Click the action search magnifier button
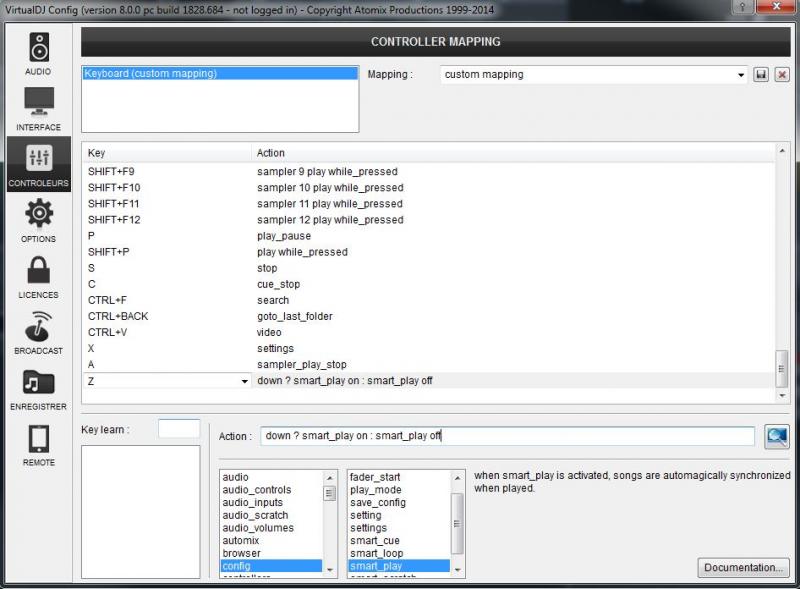 pyautogui.click(x=776, y=436)
